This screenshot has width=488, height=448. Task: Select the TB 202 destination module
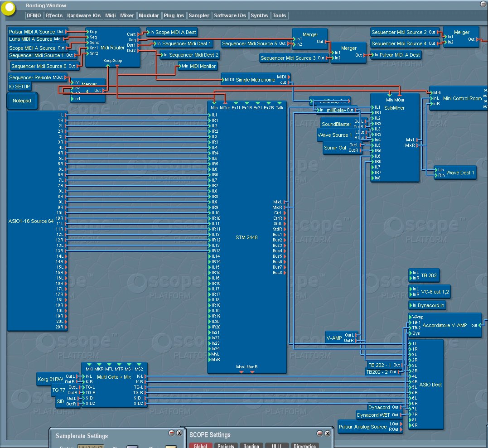point(424,275)
